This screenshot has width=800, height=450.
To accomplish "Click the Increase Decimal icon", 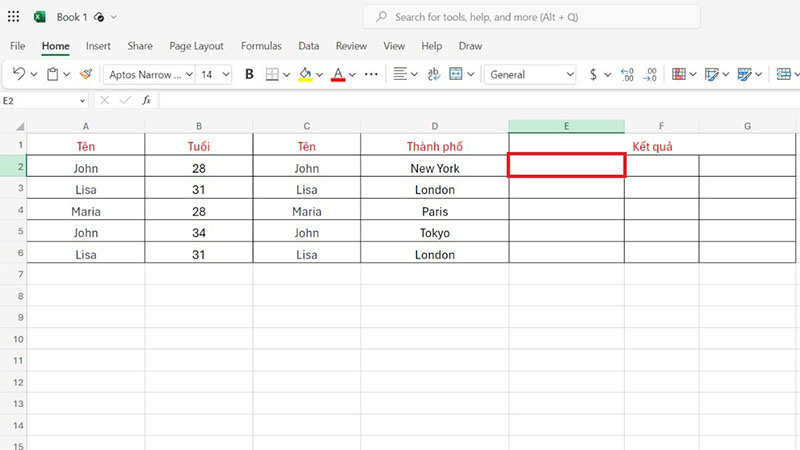I will [x=627, y=74].
